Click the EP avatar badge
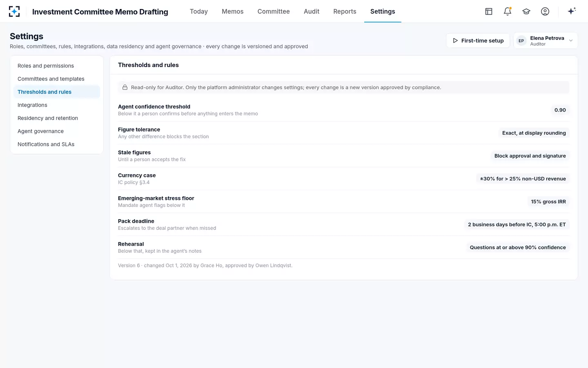 coord(521,40)
